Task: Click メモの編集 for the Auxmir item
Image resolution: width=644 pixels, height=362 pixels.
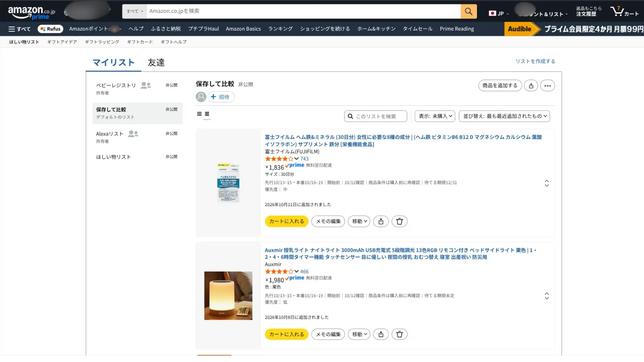Action: click(328, 334)
